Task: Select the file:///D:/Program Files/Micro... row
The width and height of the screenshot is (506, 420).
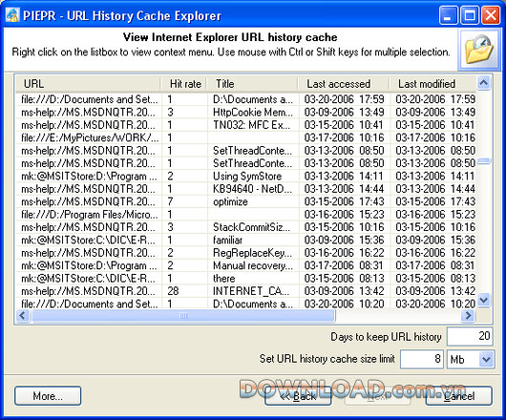Action: (x=246, y=215)
